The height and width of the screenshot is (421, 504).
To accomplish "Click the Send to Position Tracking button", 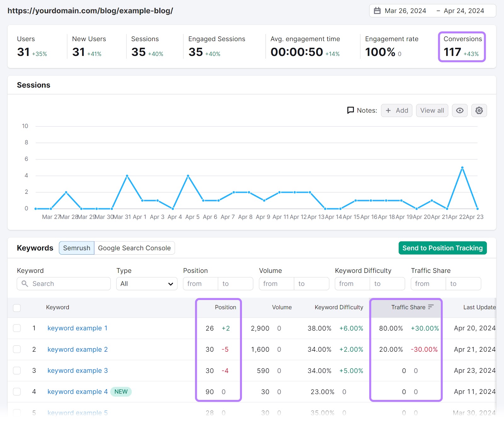I will [442, 248].
